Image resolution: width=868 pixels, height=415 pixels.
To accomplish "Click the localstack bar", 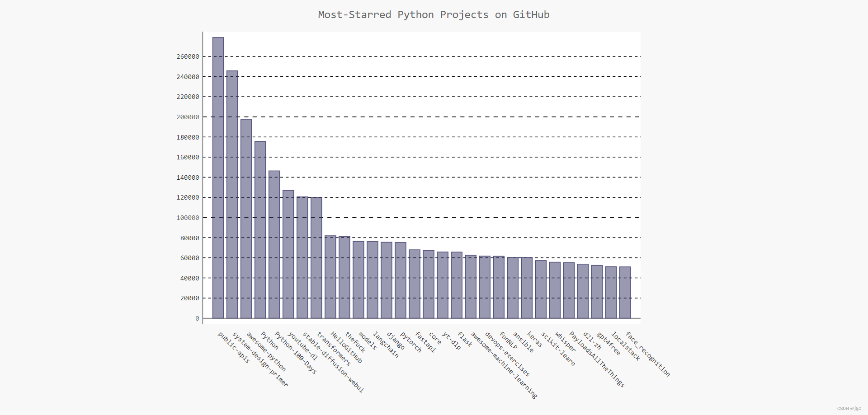I will point(611,293).
